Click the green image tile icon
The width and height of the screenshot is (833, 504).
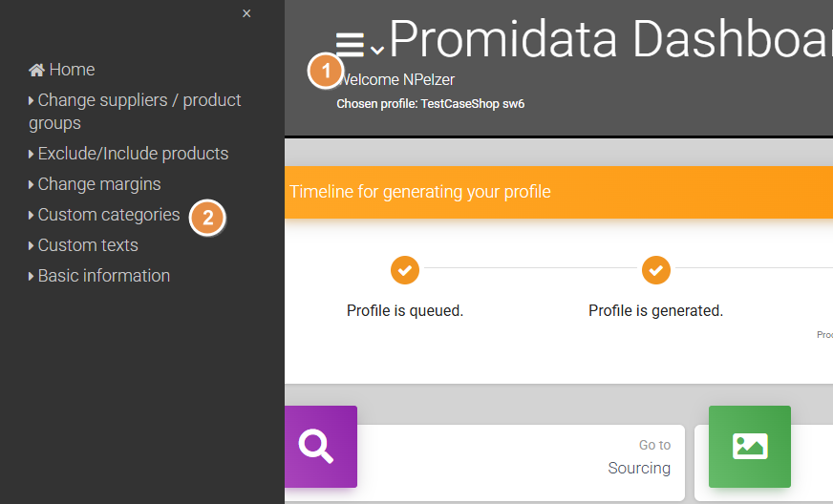749,446
